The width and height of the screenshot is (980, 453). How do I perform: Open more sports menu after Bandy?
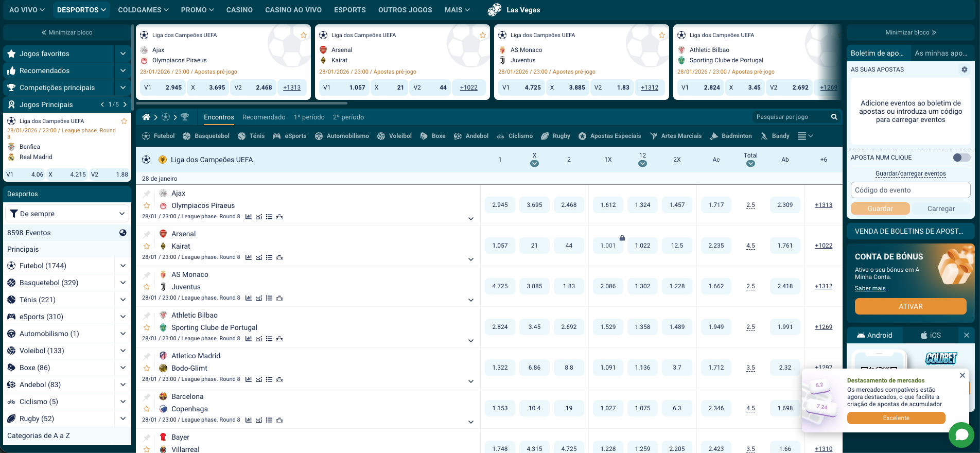coord(806,136)
